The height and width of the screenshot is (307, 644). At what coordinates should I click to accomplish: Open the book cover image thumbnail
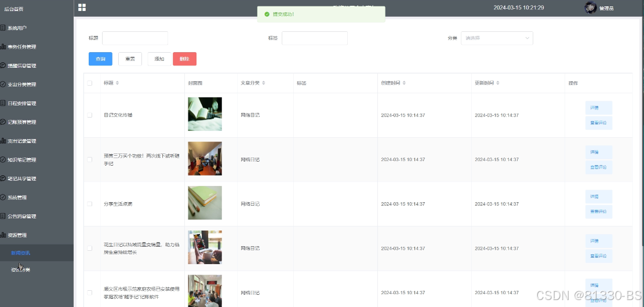(205, 114)
